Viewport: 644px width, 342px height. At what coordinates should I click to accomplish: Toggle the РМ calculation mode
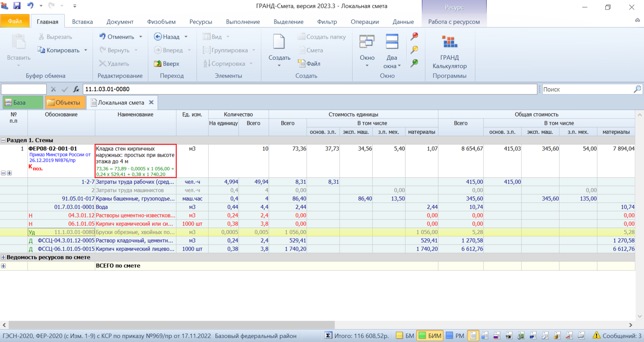pyautogui.click(x=455, y=336)
